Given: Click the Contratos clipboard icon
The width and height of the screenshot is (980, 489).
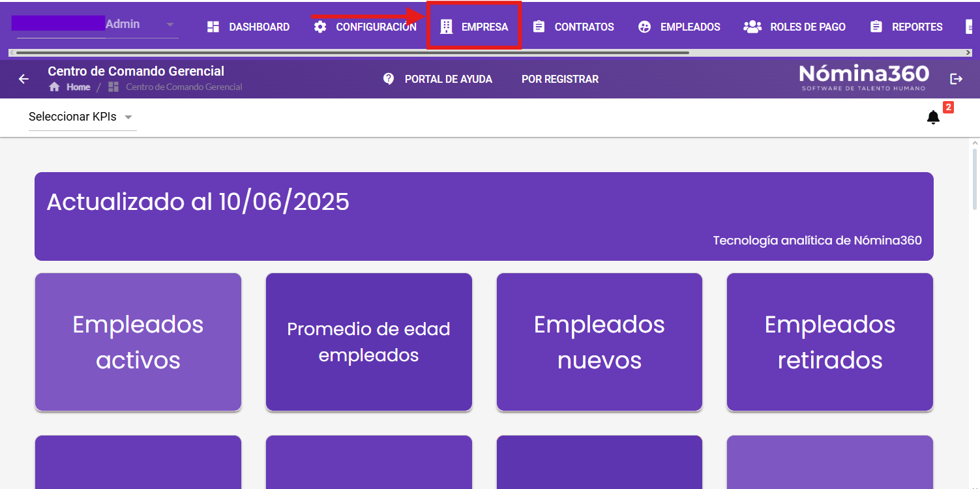Looking at the screenshot, I should click(x=539, y=27).
